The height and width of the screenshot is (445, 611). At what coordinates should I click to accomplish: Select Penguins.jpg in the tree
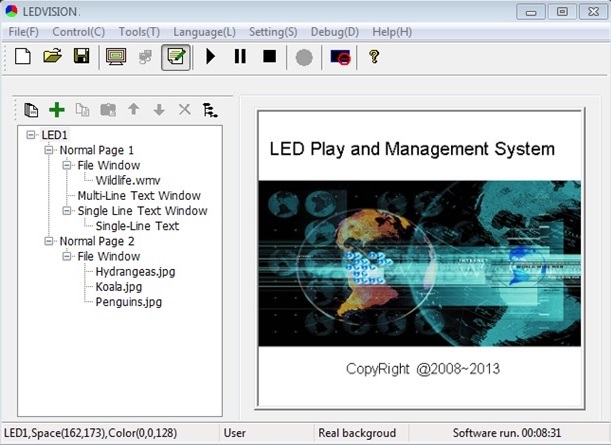coord(129,302)
